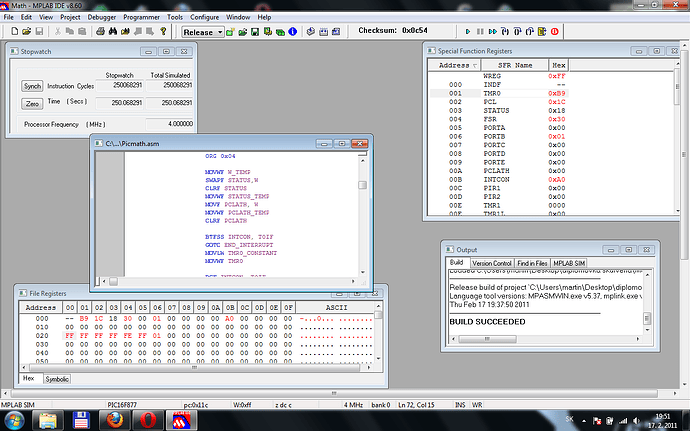This screenshot has height=431, width=690.
Task: Click the Build Options toolbar icon
Action: (x=268, y=32)
